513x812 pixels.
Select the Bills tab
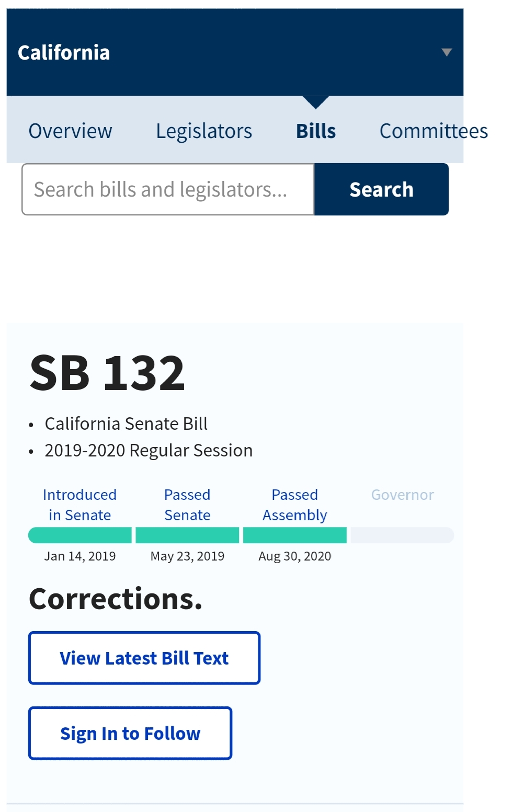[316, 131]
